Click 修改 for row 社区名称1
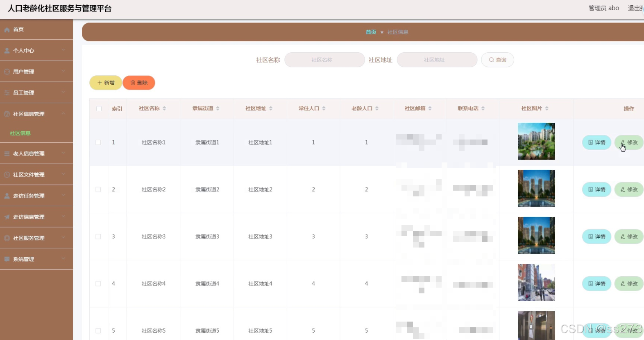The width and height of the screenshot is (644, 340). coord(629,142)
